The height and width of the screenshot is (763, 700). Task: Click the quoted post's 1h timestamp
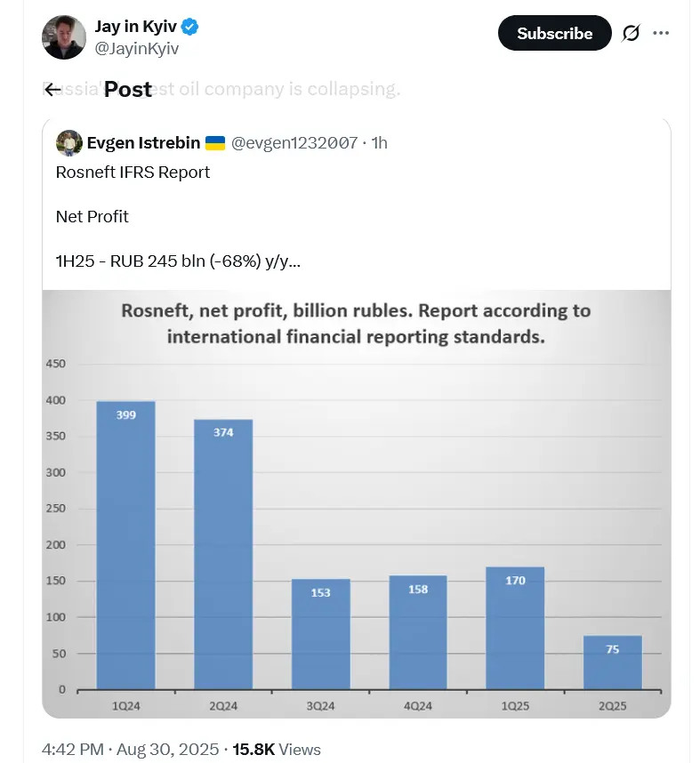(379, 143)
